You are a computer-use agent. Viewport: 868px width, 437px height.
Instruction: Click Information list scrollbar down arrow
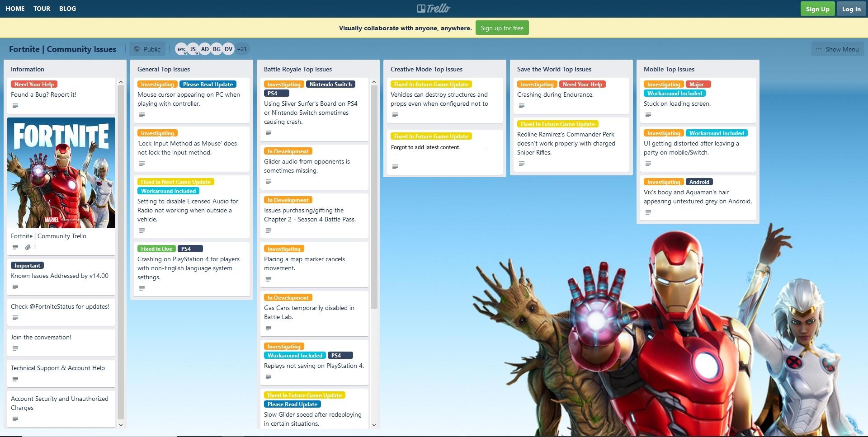[121, 425]
